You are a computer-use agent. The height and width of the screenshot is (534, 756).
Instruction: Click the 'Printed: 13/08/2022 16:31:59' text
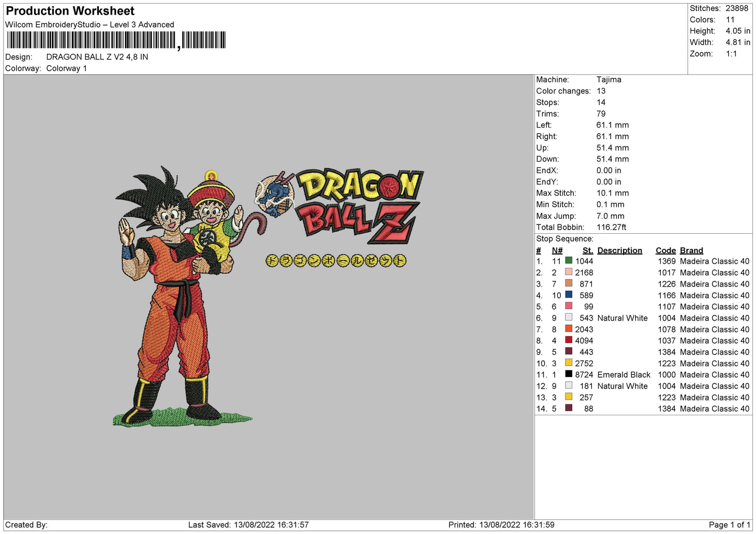click(501, 525)
